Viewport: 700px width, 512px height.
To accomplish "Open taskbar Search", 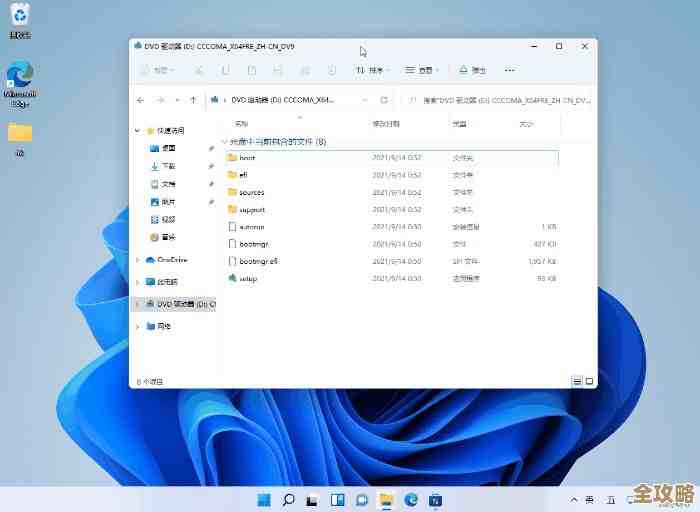I will (288, 500).
